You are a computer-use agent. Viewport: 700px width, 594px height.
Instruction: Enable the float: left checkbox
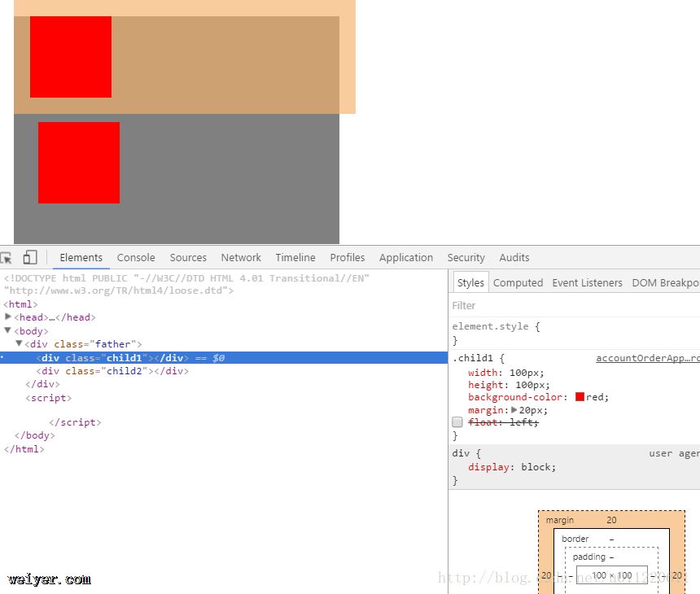(x=457, y=422)
